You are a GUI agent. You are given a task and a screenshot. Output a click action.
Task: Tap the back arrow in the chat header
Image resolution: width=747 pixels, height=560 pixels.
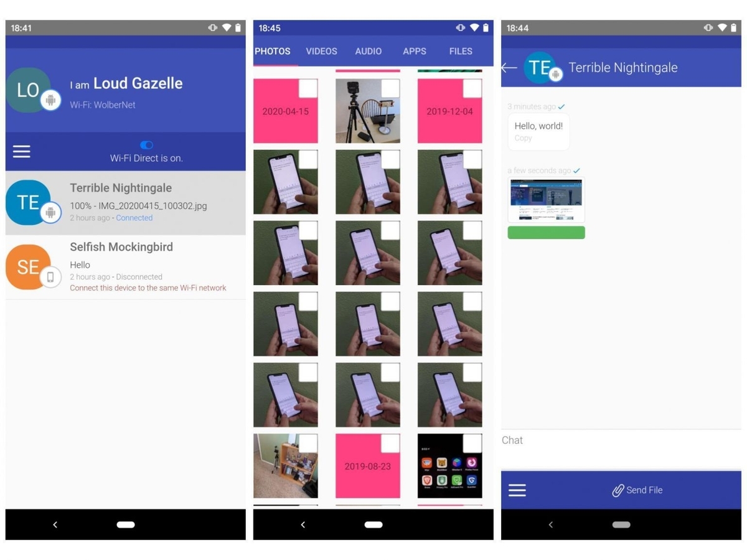(x=509, y=68)
